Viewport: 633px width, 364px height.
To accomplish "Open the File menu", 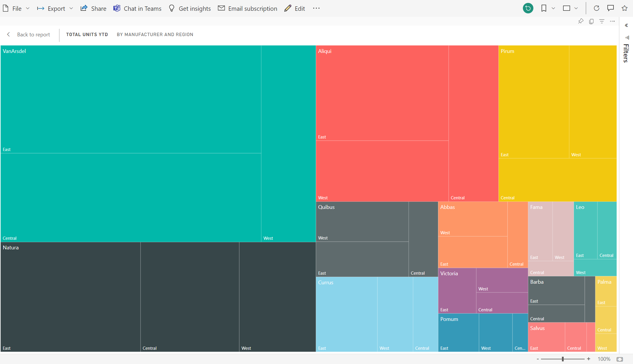I will [17, 8].
